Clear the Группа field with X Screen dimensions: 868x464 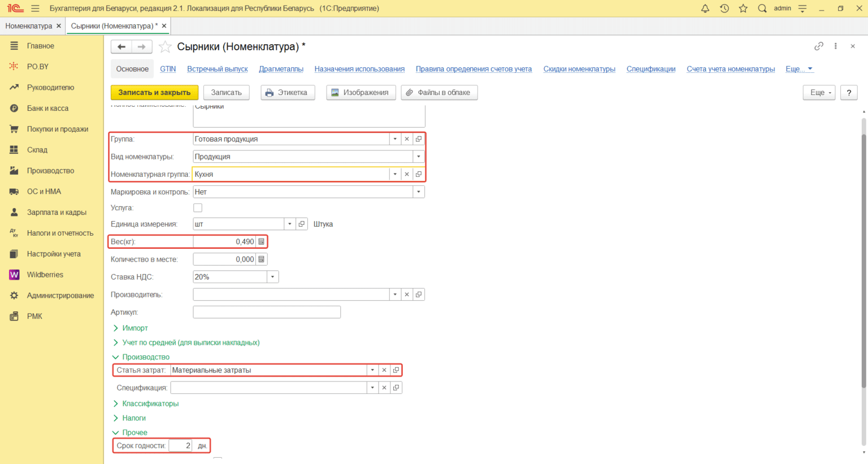(407, 139)
